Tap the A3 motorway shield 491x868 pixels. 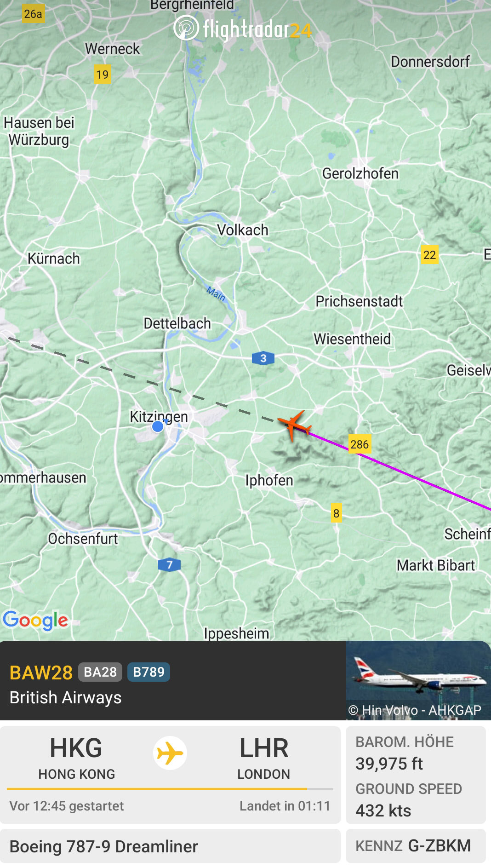pyautogui.click(x=263, y=358)
